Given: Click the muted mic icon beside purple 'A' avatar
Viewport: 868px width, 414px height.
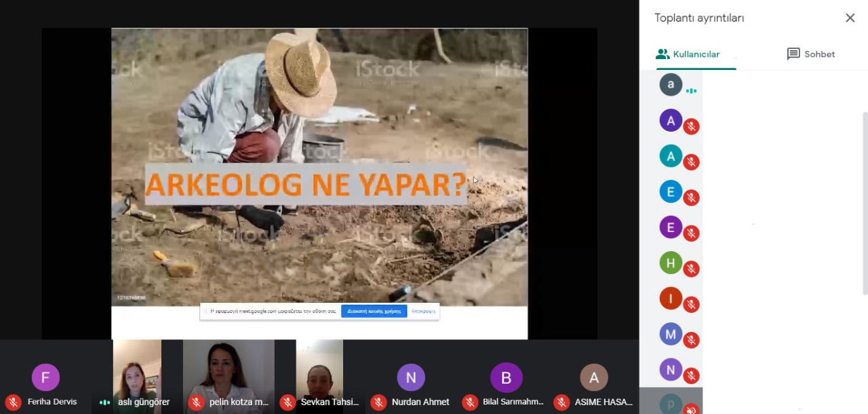Looking at the screenshot, I should [x=691, y=126].
